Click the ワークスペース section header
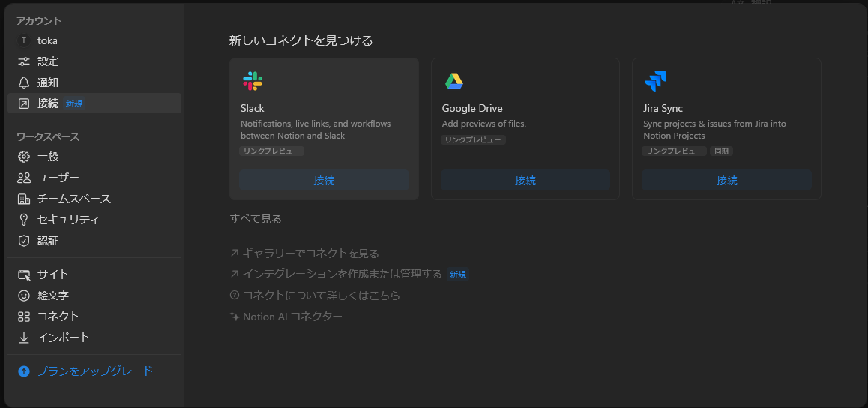Viewport: 868px width, 408px height. tap(48, 136)
